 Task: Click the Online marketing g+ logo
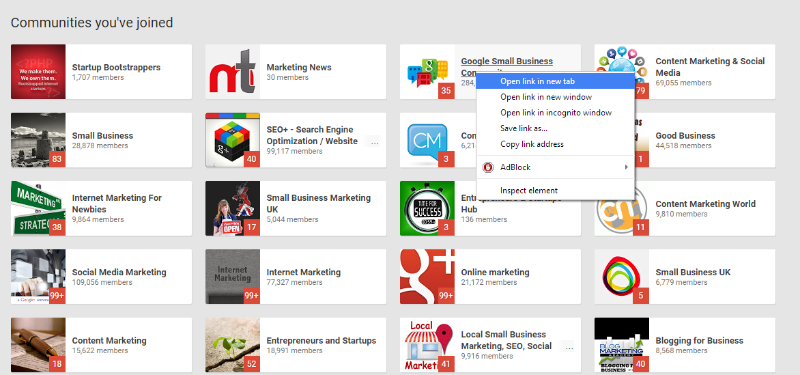(x=427, y=277)
